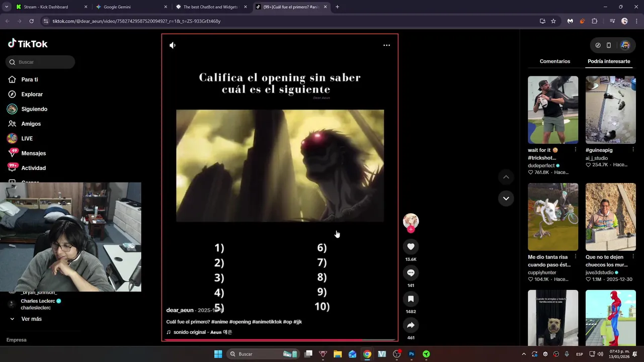This screenshot has height=362, width=644.
Task: Open Actividad notifications
Action: click(x=33, y=168)
